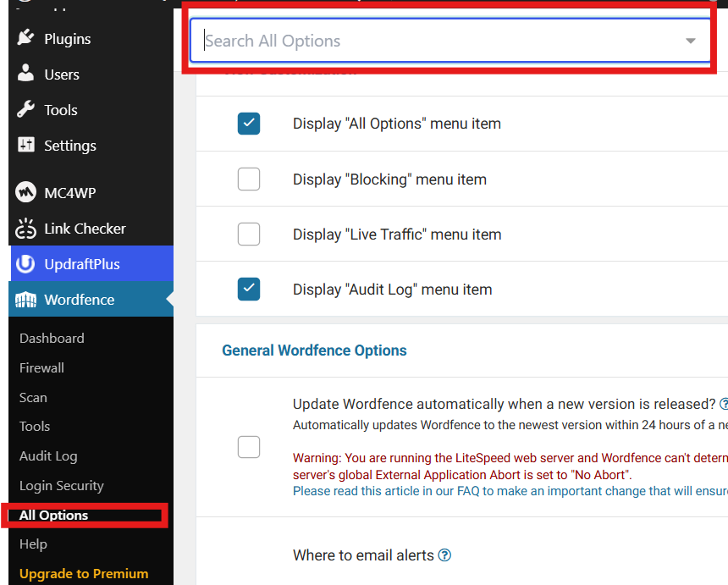Enable Update Wordfence automatically checkbox

(249, 447)
